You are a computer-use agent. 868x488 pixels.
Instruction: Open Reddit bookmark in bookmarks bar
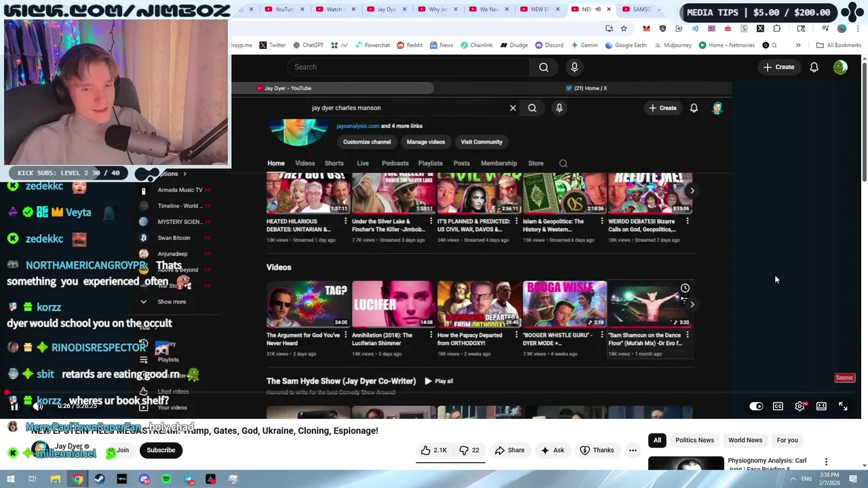click(x=410, y=45)
